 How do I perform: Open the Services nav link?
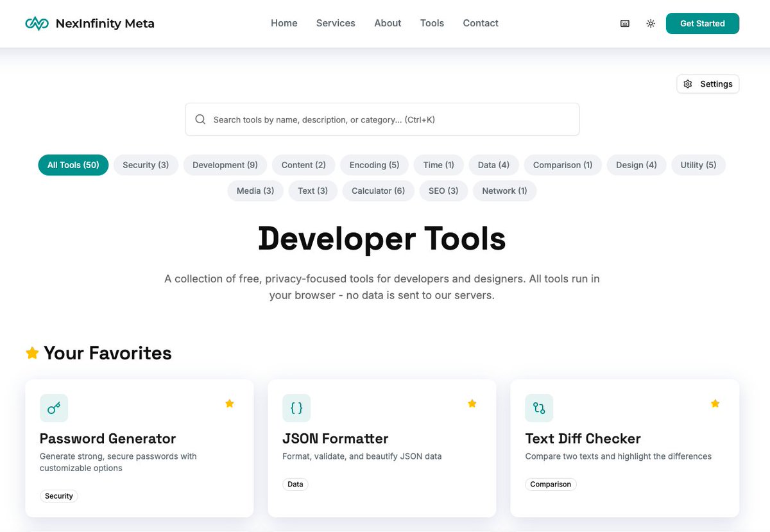tap(336, 23)
